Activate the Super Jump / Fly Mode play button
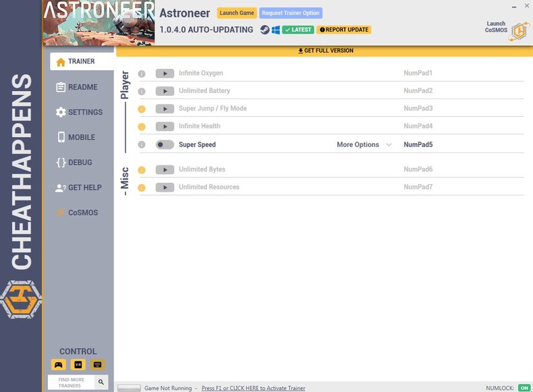The height and width of the screenshot is (392, 533). tap(165, 109)
